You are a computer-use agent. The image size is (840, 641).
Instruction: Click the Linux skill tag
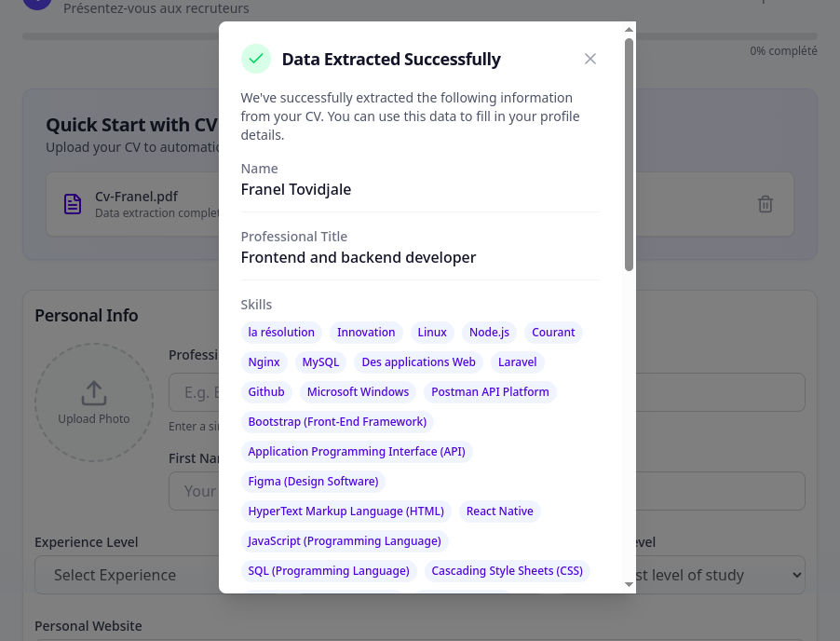pyautogui.click(x=432, y=333)
